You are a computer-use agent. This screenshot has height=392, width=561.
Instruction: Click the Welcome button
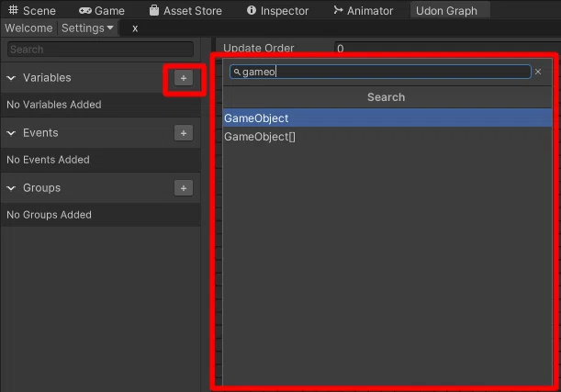click(28, 28)
